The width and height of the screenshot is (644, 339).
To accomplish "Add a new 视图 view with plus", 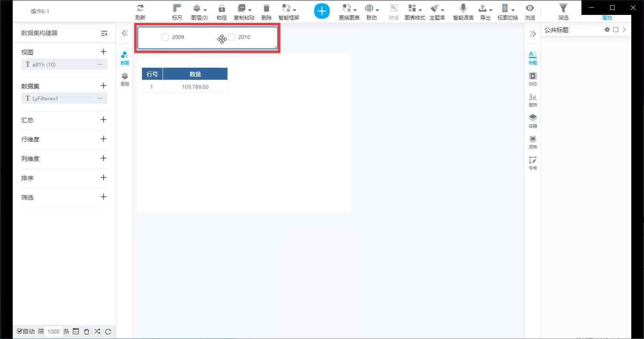I will [103, 52].
